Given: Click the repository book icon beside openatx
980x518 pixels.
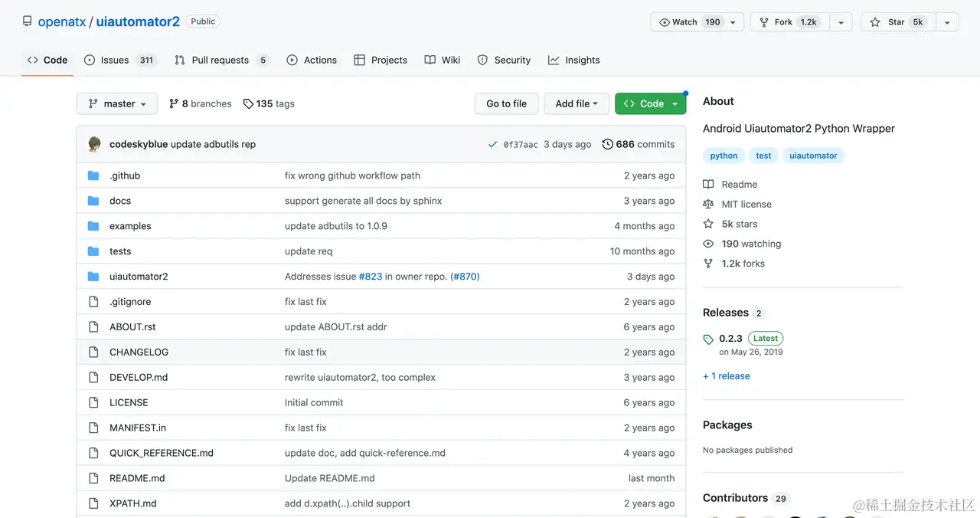Looking at the screenshot, I should coord(28,21).
